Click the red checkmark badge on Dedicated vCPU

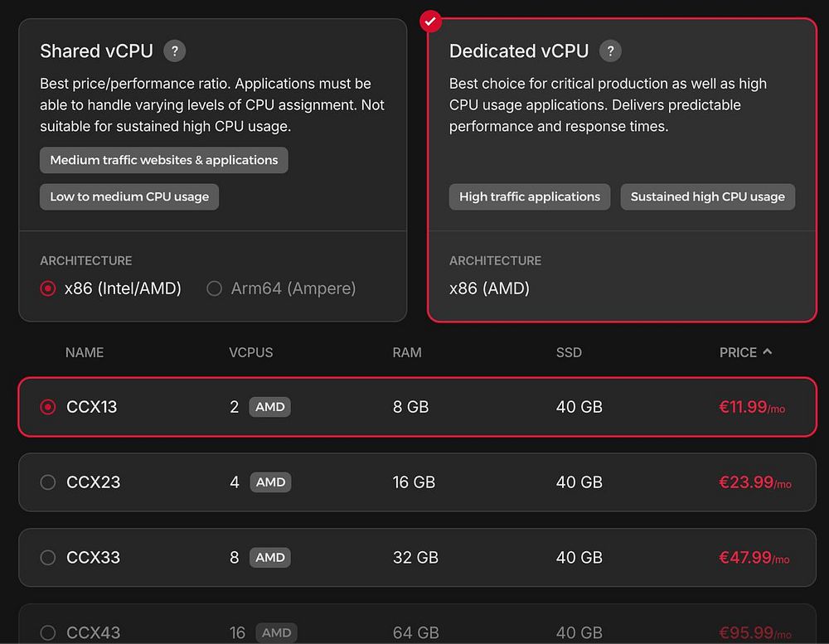point(429,20)
